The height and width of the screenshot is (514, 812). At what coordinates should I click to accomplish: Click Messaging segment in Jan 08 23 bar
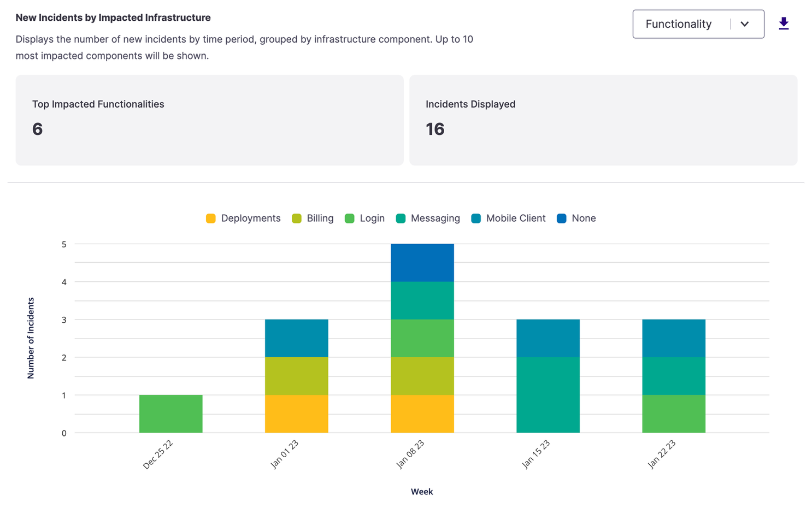point(422,301)
